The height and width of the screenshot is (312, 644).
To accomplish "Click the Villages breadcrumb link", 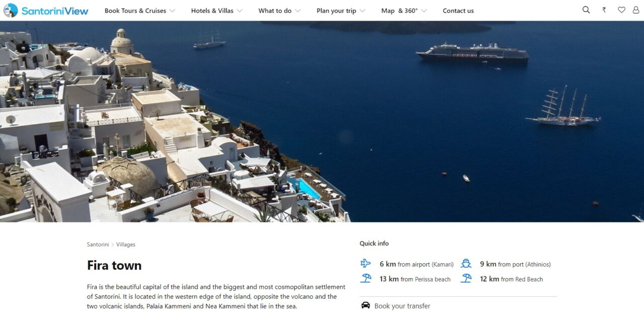I will point(126,245).
